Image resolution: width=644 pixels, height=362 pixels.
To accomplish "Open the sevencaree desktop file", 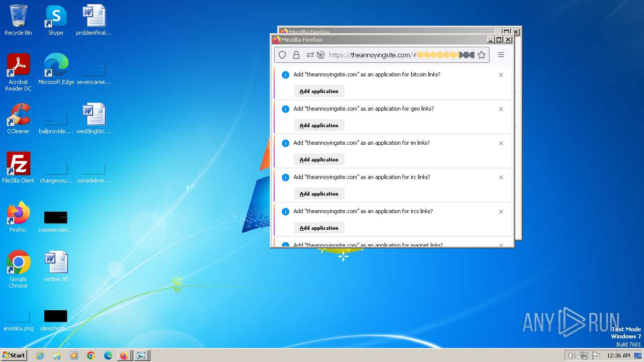I will (x=94, y=73).
